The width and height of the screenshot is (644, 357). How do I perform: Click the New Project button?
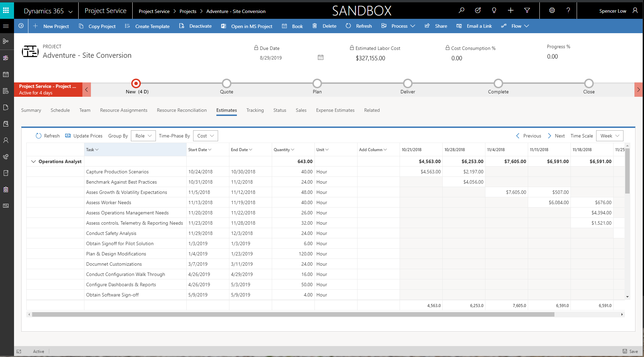pos(51,26)
